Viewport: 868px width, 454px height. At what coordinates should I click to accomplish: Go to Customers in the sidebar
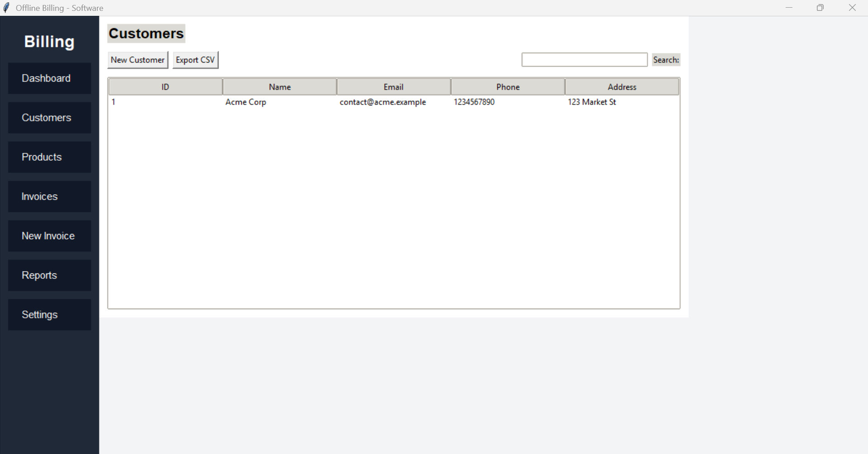(x=49, y=118)
